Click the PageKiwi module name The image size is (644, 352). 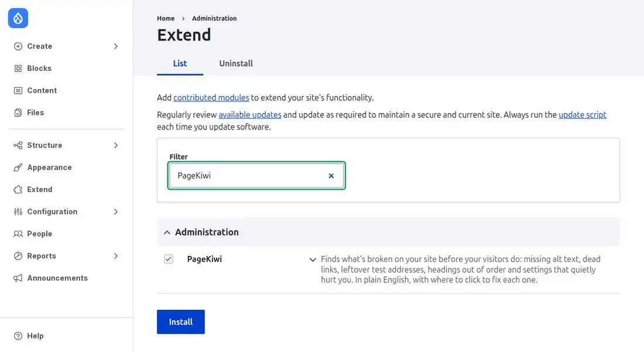pos(204,259)
